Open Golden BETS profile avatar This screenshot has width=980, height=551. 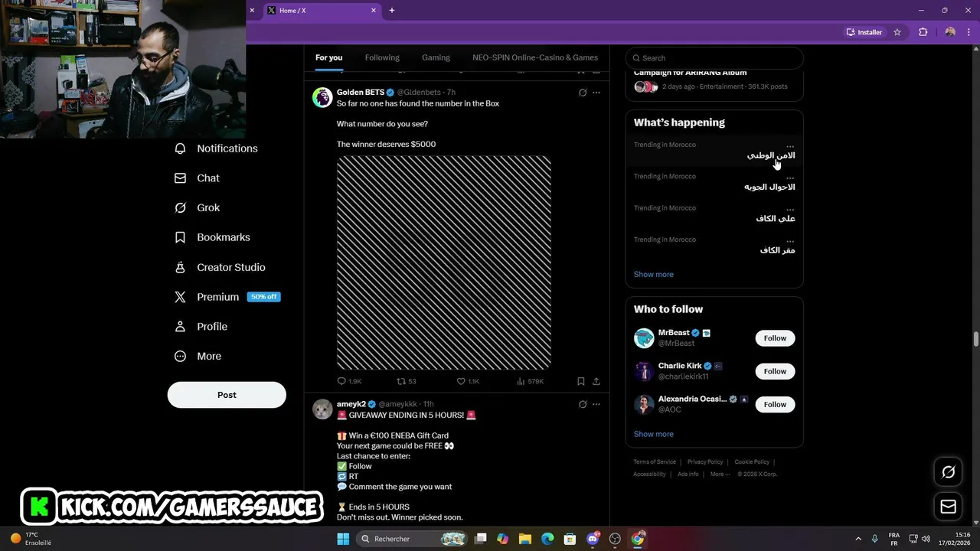coord(322,97)
